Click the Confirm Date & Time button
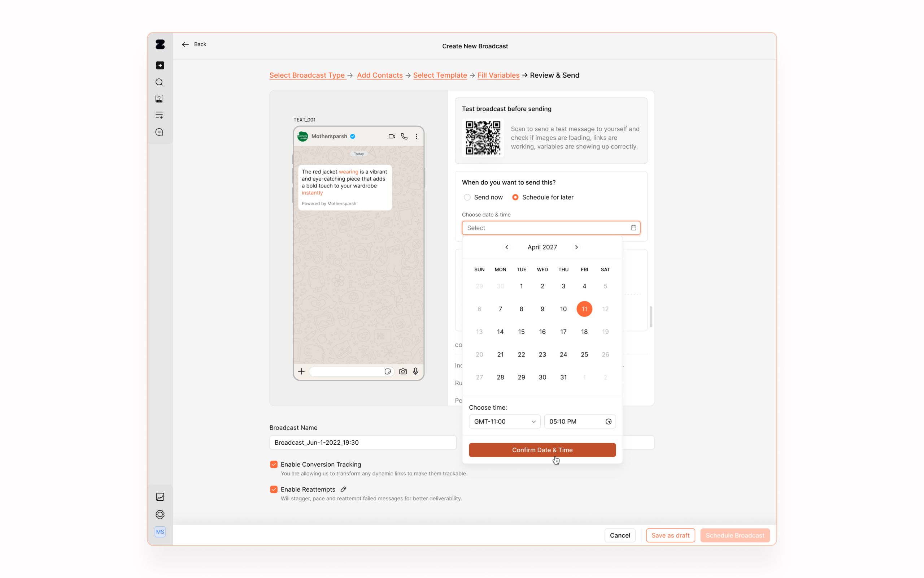Image resolution: width=924 pixels, height=578 pixels. pos(542,450)
